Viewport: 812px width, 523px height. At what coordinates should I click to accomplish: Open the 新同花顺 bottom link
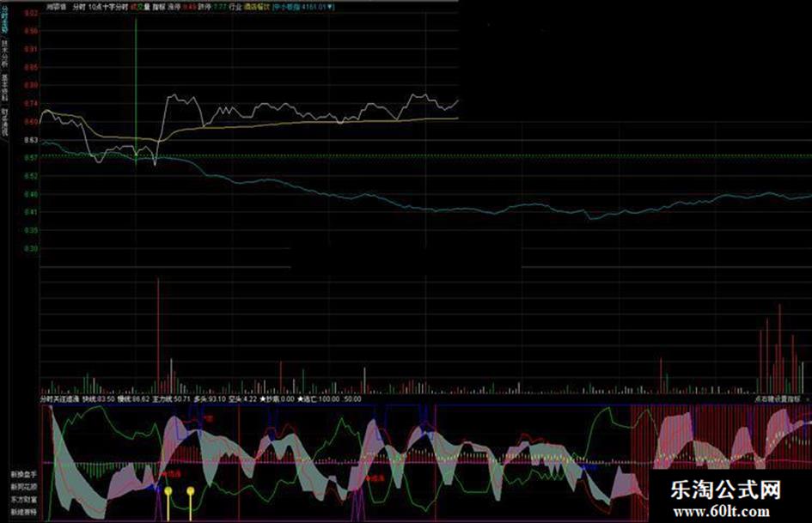[24, 487]
